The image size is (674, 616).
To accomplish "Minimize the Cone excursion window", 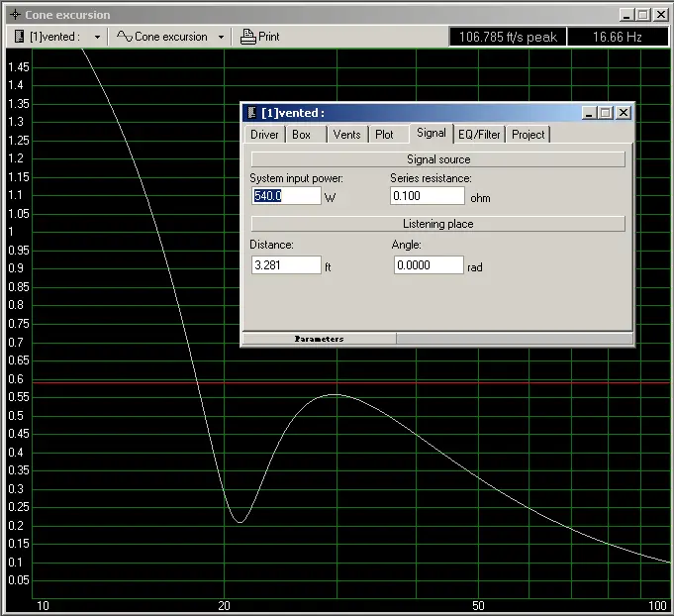I will pyautogui.click(x=626, y=15).
